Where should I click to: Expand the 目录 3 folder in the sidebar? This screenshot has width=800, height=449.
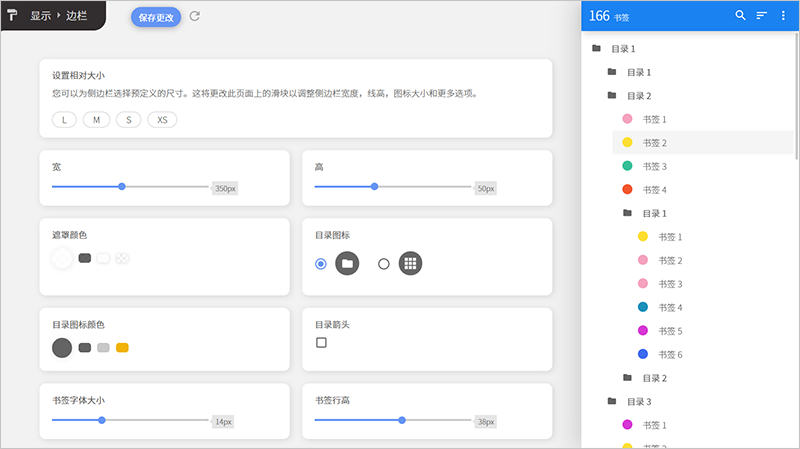(x=612, y=402)
